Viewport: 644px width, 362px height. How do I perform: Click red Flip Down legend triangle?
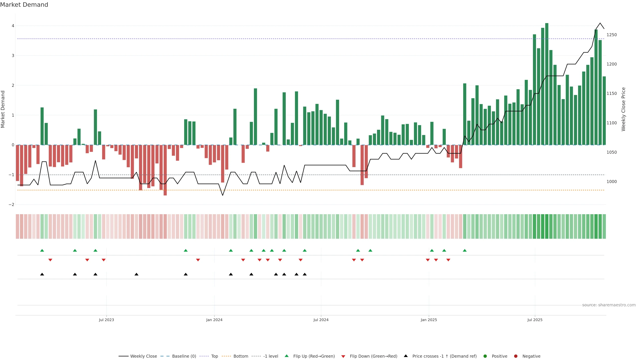(343, 356)
